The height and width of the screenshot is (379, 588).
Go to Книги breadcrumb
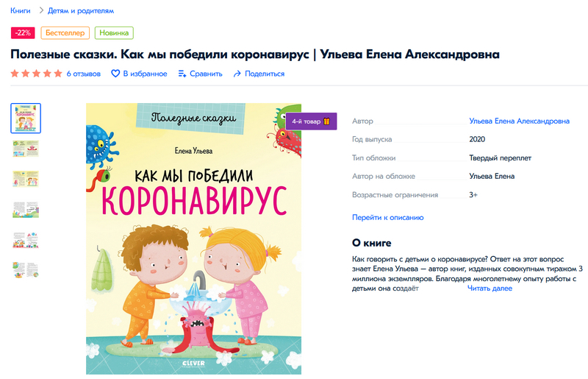[x=21, y=10]
